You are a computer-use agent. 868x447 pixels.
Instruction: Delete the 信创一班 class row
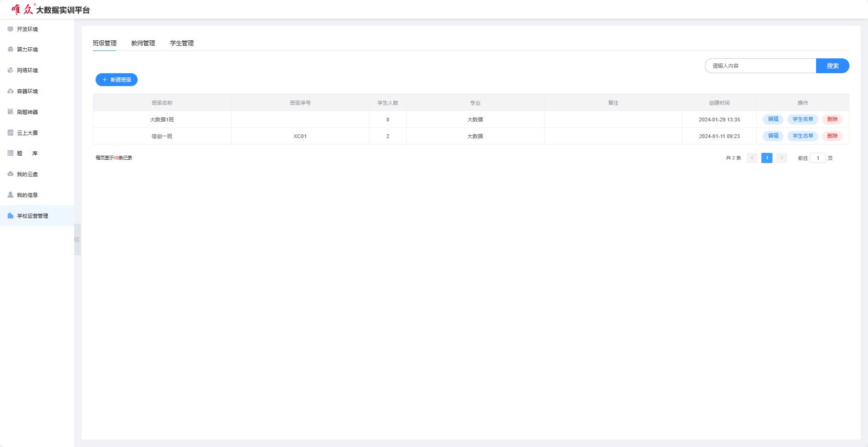(832, 136)
